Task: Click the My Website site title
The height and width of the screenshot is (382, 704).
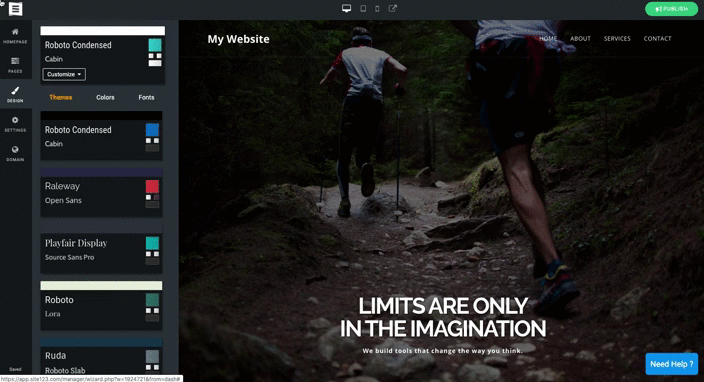Action: coord(238,39)
